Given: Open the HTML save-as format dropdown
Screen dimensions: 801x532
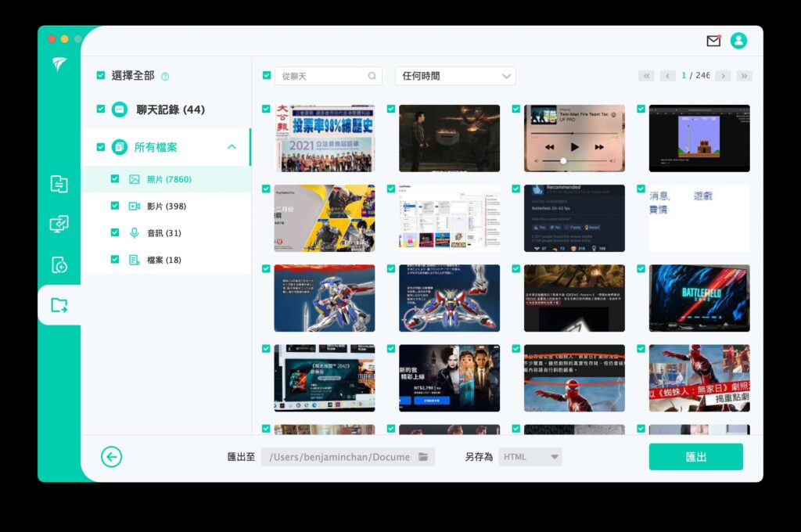Looking at the screenshot, I should coord(530,457).
